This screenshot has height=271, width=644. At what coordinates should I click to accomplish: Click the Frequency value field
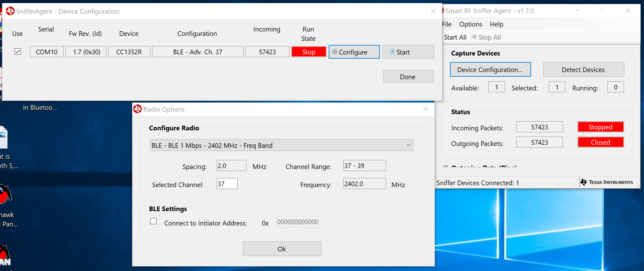pos(365,184)
